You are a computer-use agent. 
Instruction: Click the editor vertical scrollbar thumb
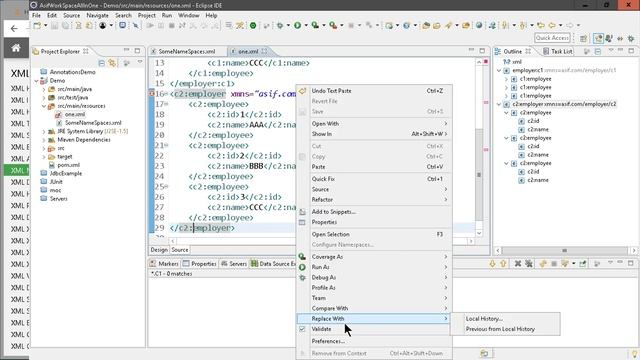tap(479, 175)
